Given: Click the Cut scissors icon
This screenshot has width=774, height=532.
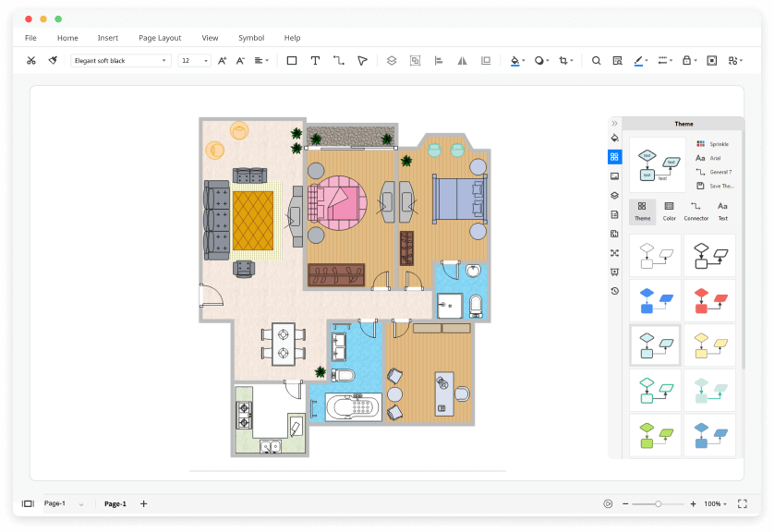Looking at the screenshot, I should click(30, 60).
